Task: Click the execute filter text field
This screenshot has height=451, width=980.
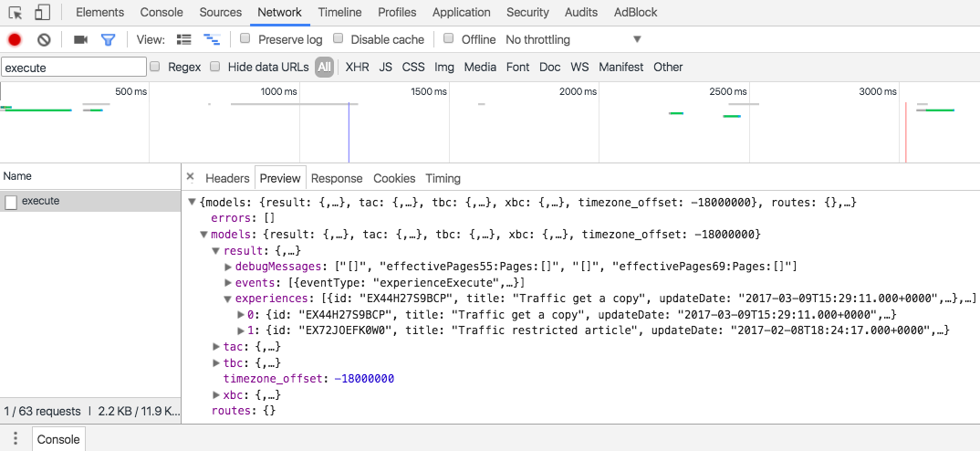Action: pos(74,68)
